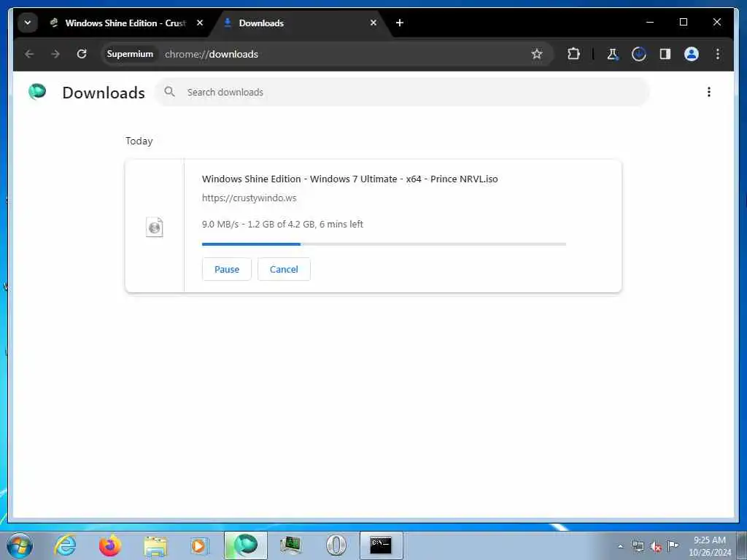Switch to the Windows Shine Edition tab
This screenshot has width=747, height=560.
126,23
